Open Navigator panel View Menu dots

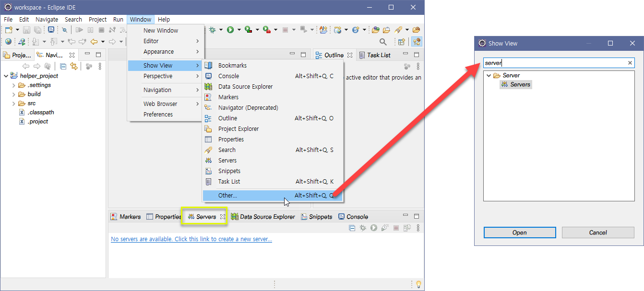click(x=100, y=66)
